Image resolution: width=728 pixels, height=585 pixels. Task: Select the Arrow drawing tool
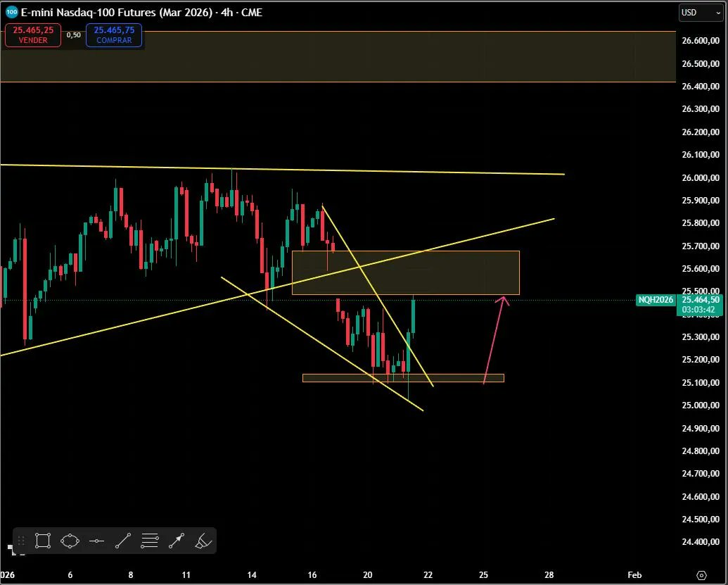[x=176, y=541]
